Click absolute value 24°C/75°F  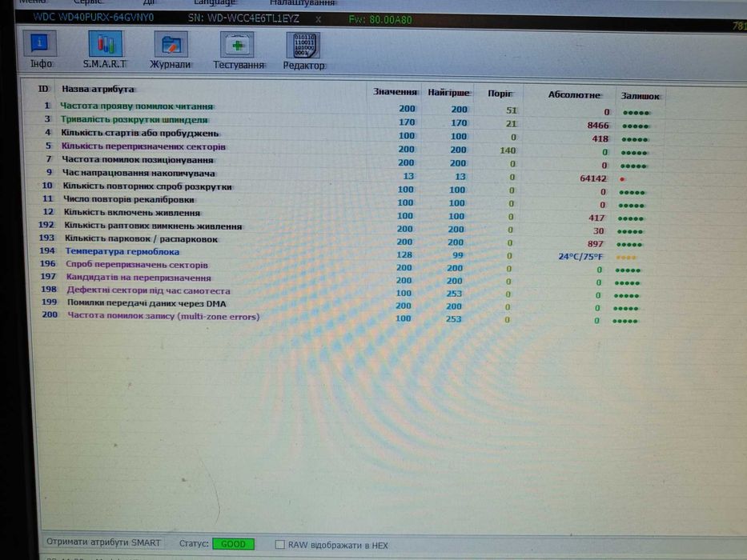[580, 257]
